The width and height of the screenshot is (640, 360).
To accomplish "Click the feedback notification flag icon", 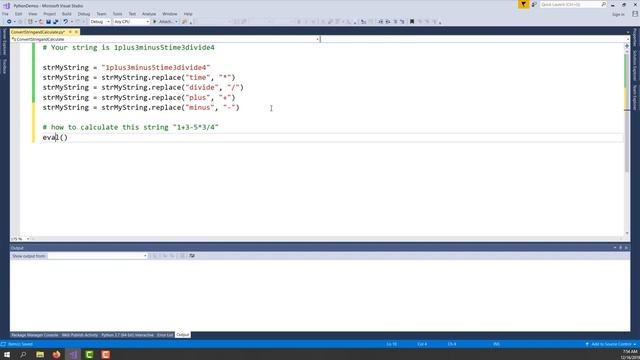I will coord(523,4).
